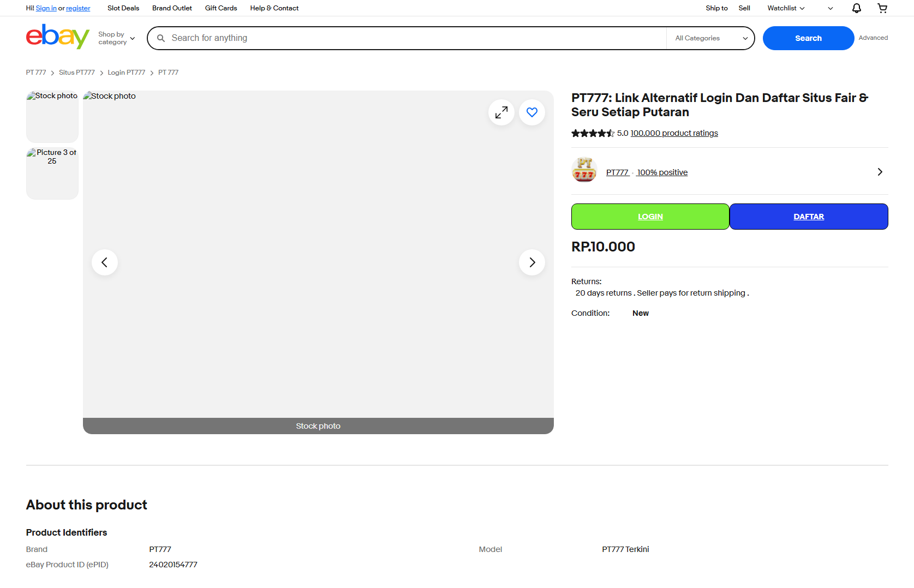Click the ePID value 24020154777
Viewport: 914px width, 588px height.
coord(173,565)
